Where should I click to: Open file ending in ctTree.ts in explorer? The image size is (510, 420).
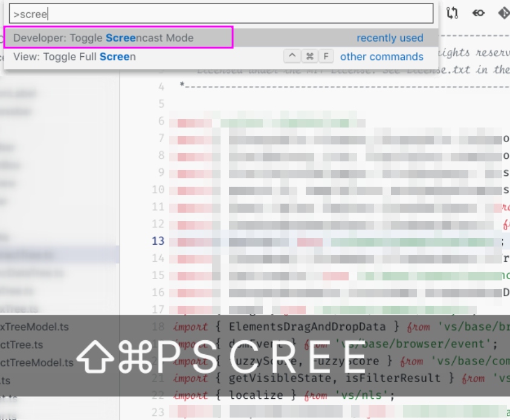click(22, 344)
